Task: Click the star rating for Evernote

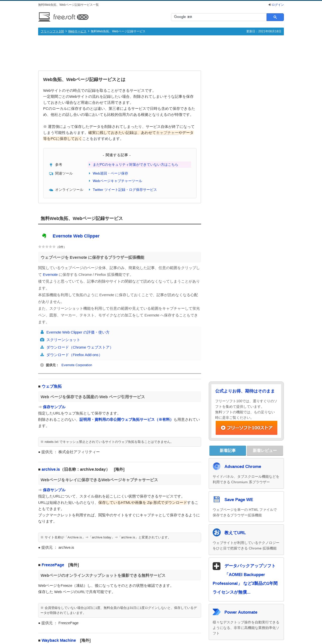Action: click(x=47, y=247)
